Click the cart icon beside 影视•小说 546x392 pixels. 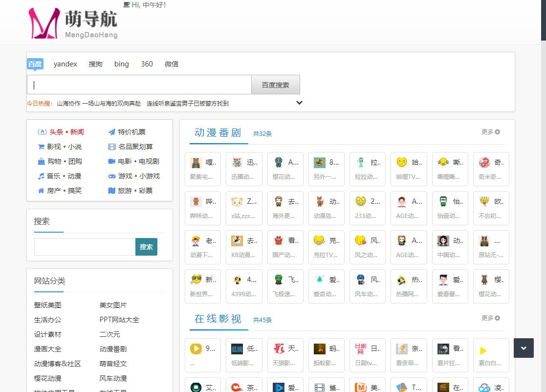pos(41,147)
